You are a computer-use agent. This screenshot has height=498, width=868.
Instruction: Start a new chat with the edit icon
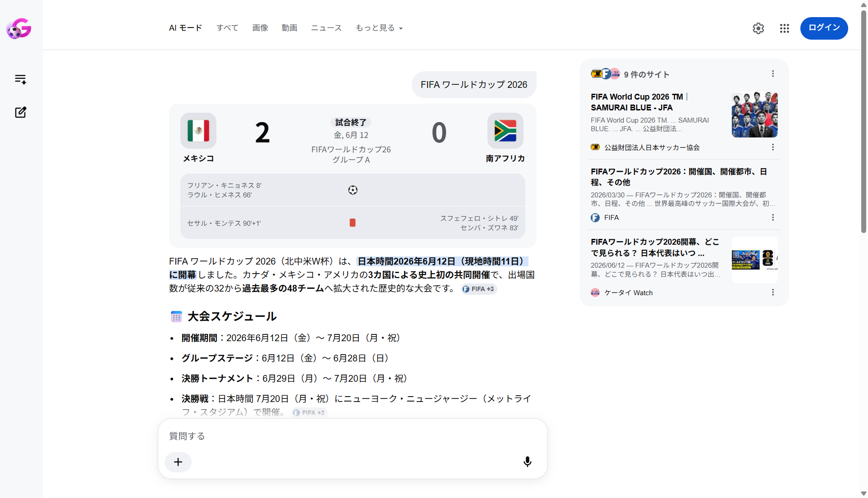[20, 112]
